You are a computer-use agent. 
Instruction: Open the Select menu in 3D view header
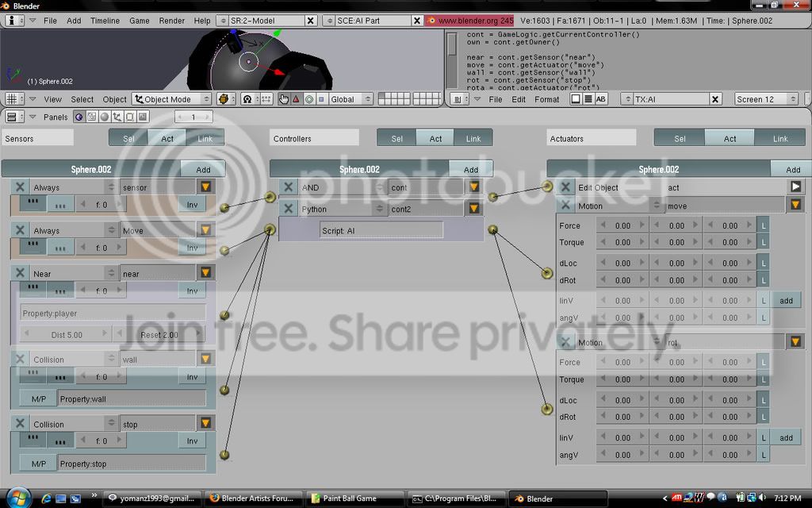pos(82,99)
